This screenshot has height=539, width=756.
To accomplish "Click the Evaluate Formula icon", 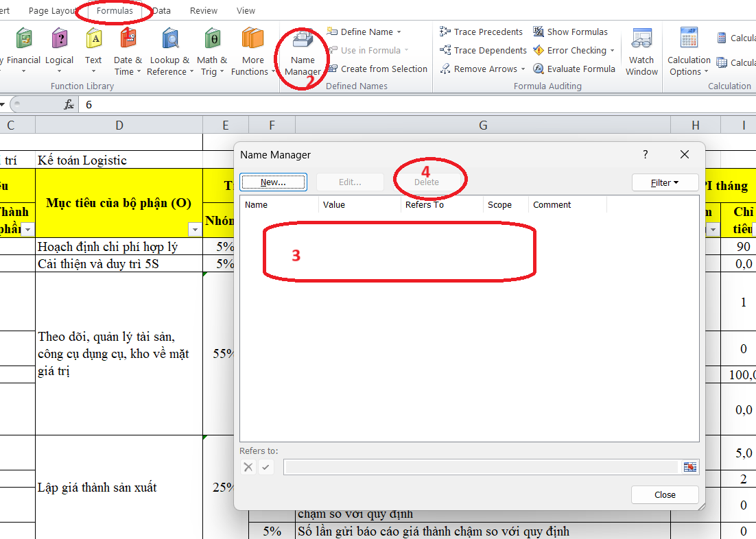I will click(x=539, y=69).
